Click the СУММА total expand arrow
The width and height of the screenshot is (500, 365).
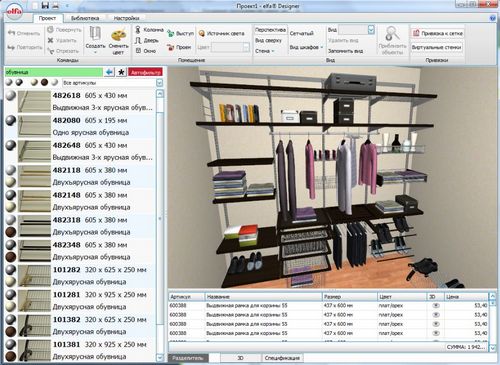(x=492, y=348)
